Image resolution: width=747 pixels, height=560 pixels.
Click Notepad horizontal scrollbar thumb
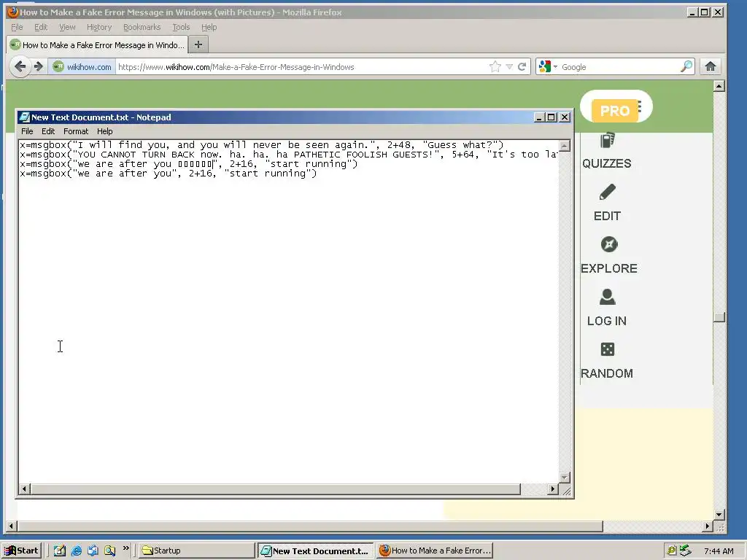point(275,489)
